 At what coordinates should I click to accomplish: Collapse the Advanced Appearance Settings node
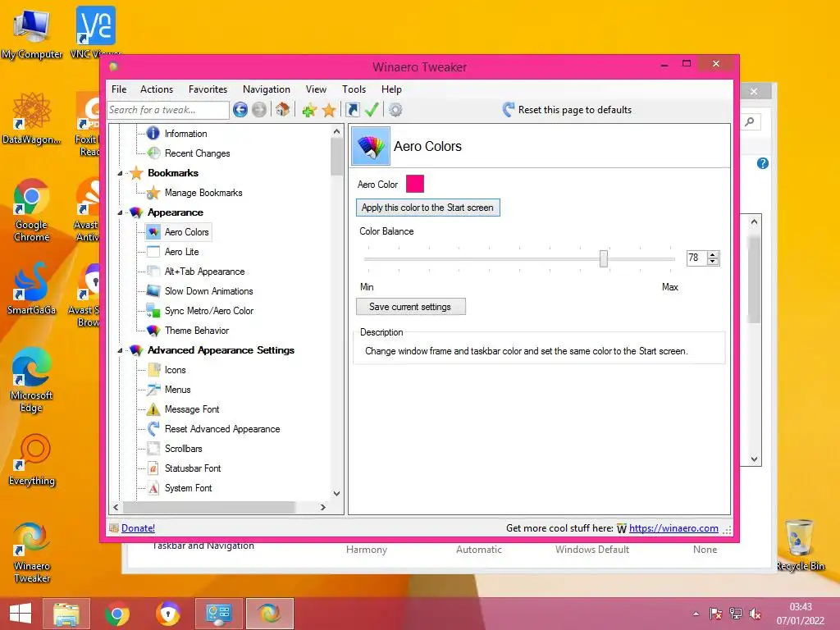pos(120,350)
